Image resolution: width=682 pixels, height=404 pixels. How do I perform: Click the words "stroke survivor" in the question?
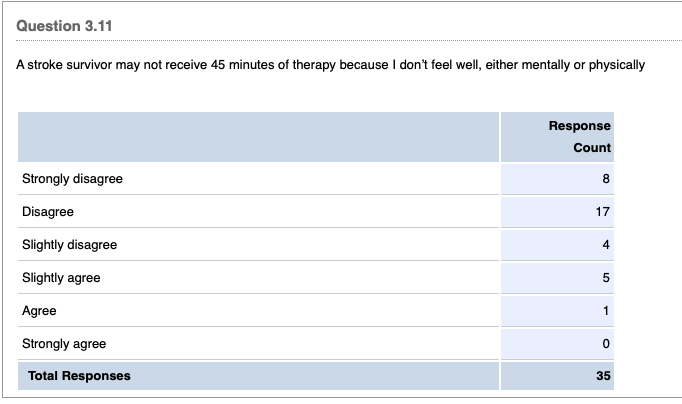(x=70, y=65)
